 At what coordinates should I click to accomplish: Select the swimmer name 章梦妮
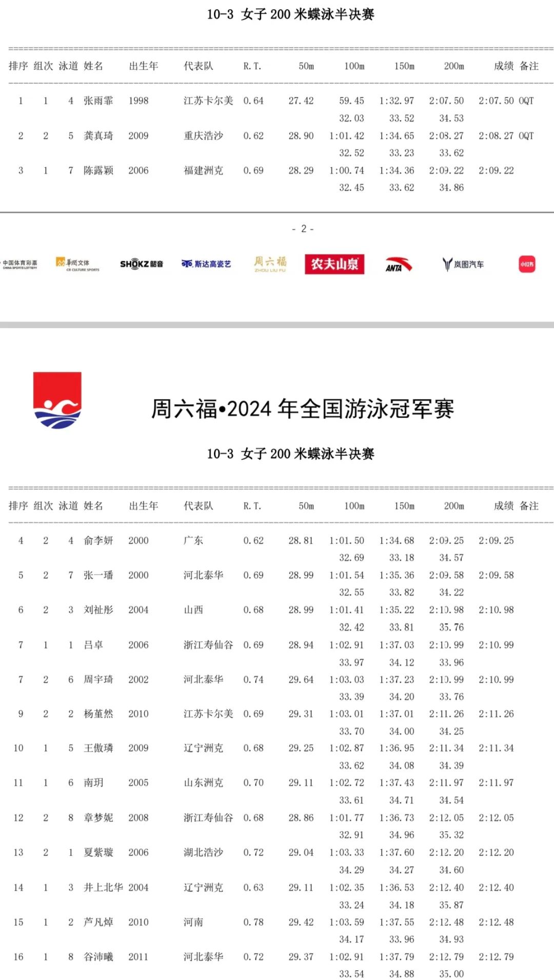point(98,817)
